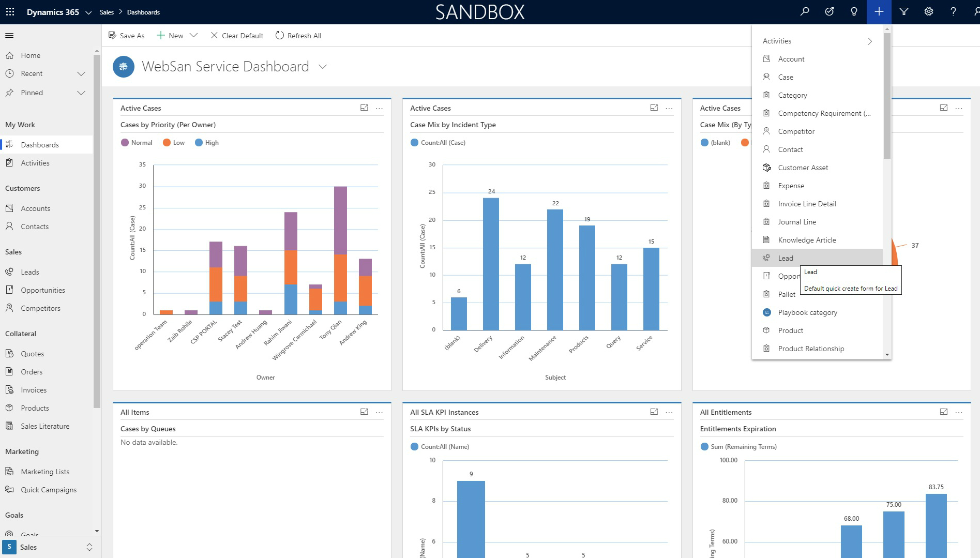Click the Customer Asset cube icon in menu
Viewport: 980px width, 558px height.
click(767, 168)
